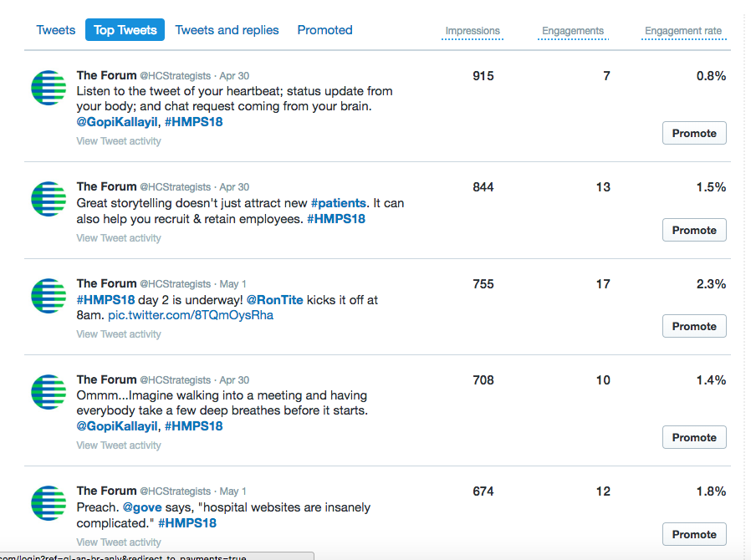Promote the Preach tweet with 674 impressions
This screenshot has height=560, width=751.
pyautogui.click(x=694, y=534)
